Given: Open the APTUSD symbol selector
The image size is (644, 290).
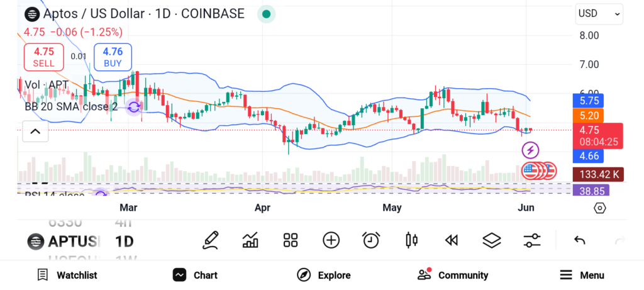Looking at the screenshot, I should (64, 242).
